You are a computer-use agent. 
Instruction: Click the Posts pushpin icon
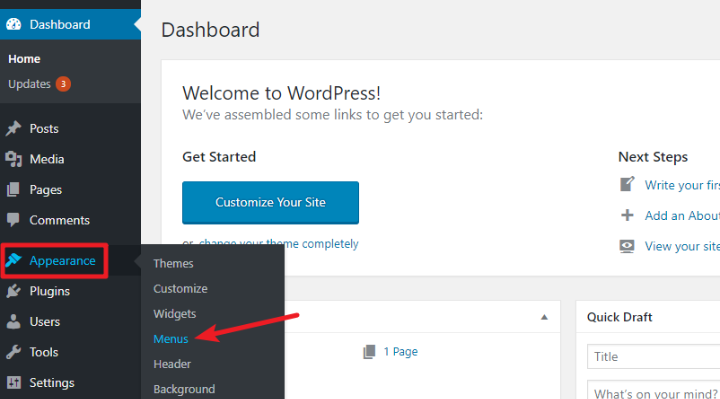pyautogui.click(x=14, y=129)
